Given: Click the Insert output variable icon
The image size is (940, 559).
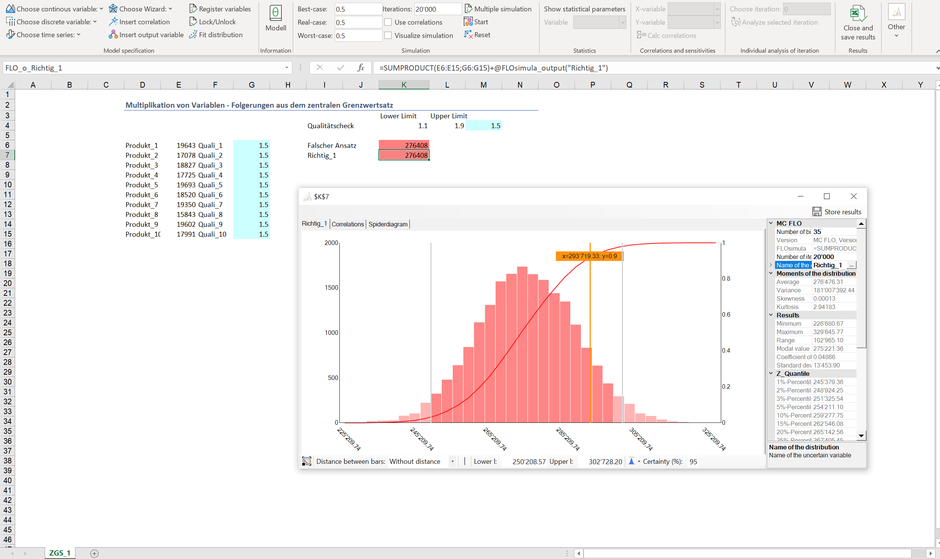Looking at the screenshot, I should (113, 35).
